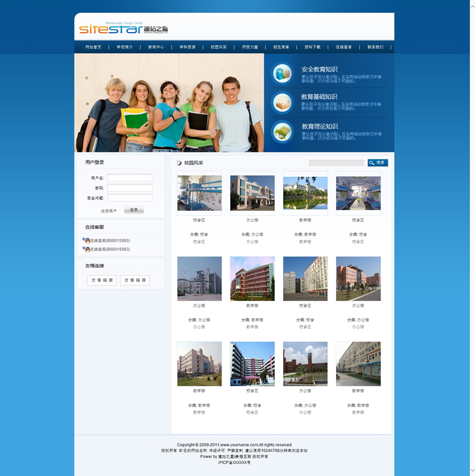Image resolution: width=475 pixels, height=476 pixels.
Task: Click the 登录 login button
Action: point(134,210)
